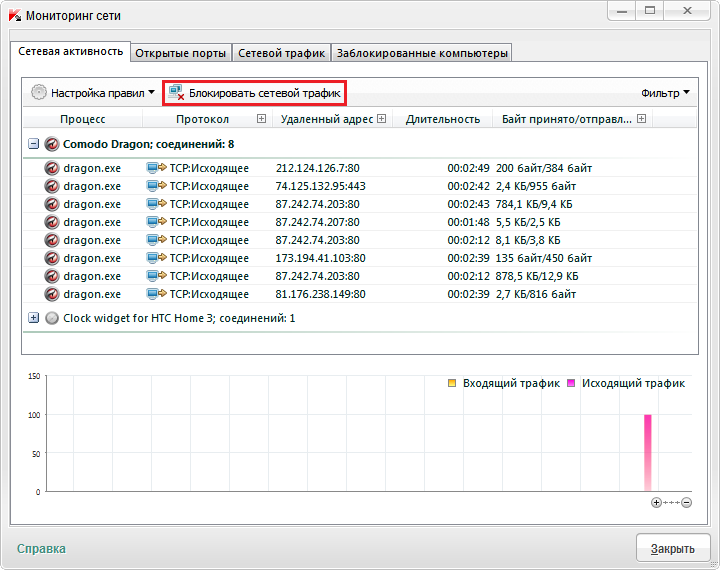Click outgoing TCP icon in 81.176.238.149:80 row
Screen dimensions: 720x570
[x=156, y=293]
